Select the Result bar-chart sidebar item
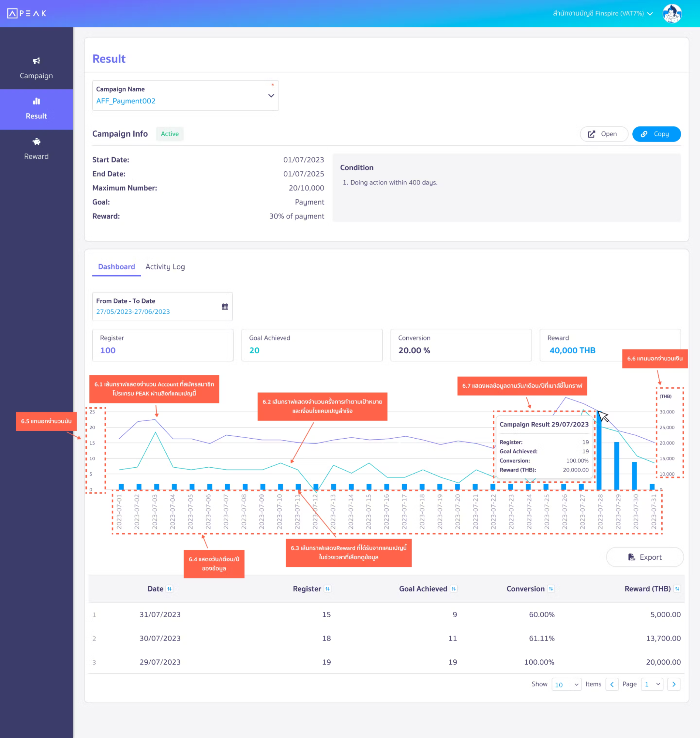The image size is (700, 738). tap(36, 109)
